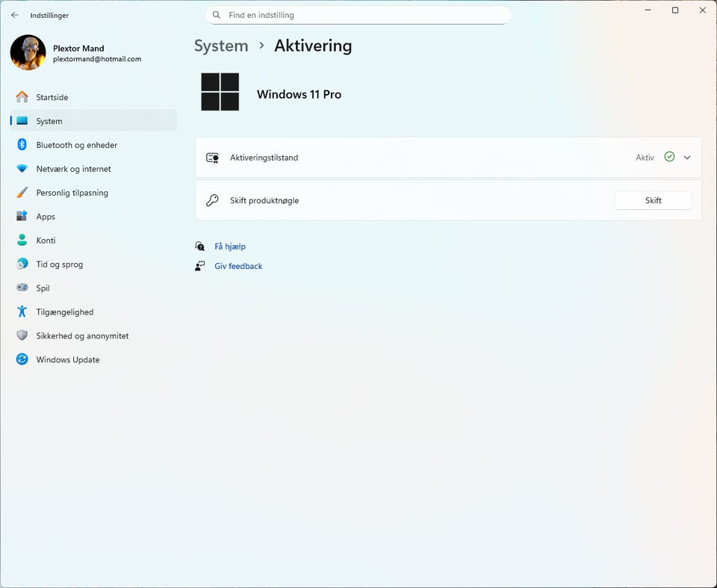Open Bluetooth og enheder settings
This screenshot has height=588, width=717.
93,145
